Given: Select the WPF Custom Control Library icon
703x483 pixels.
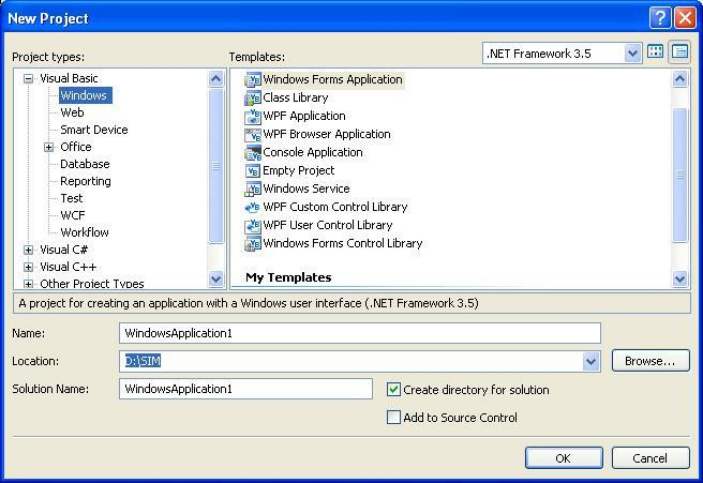Looking at the screenshot, I should pyautogui.click(x=254, y=207).
